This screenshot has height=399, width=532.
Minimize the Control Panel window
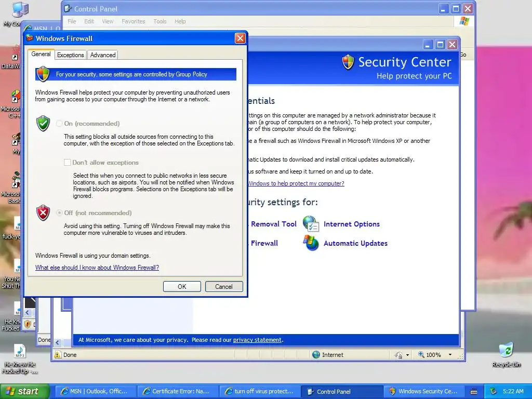coord(443,9)
